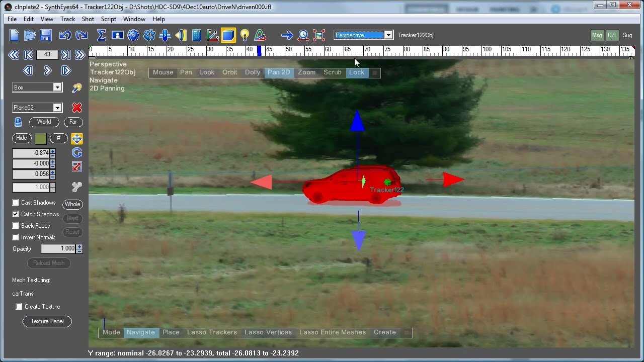This screenshot has width=644, height=362.
Task: Toggle Lock in the viewport bar
Action: click(357, 72)
